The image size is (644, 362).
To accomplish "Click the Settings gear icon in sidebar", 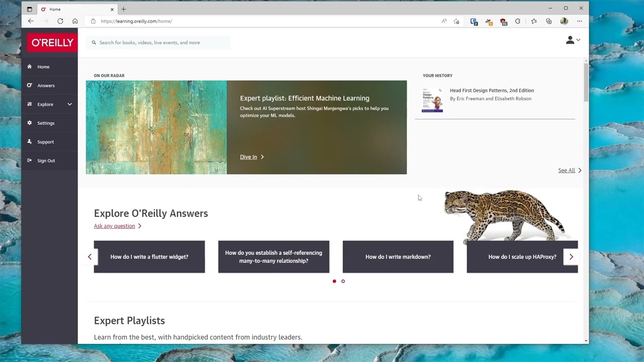I will click(29, 123).
